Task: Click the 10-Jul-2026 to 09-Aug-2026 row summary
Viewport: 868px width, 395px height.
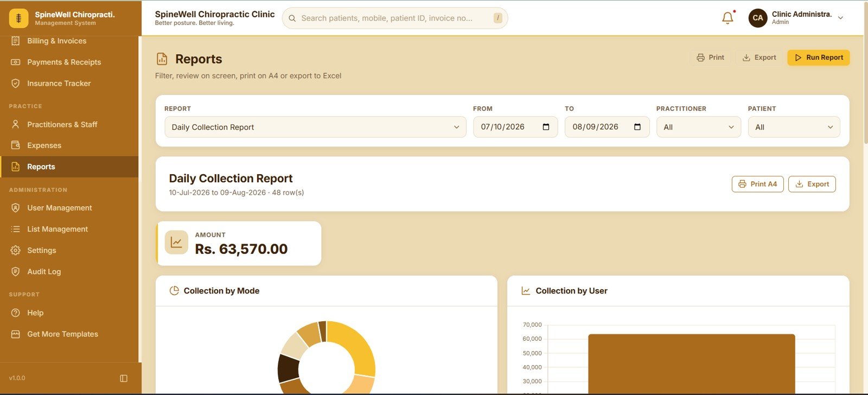Action: tap(236, 193)
